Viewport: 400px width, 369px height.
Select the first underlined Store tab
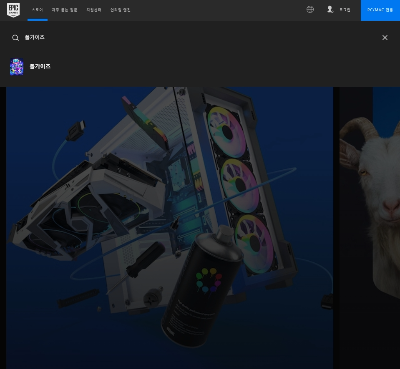38,10
